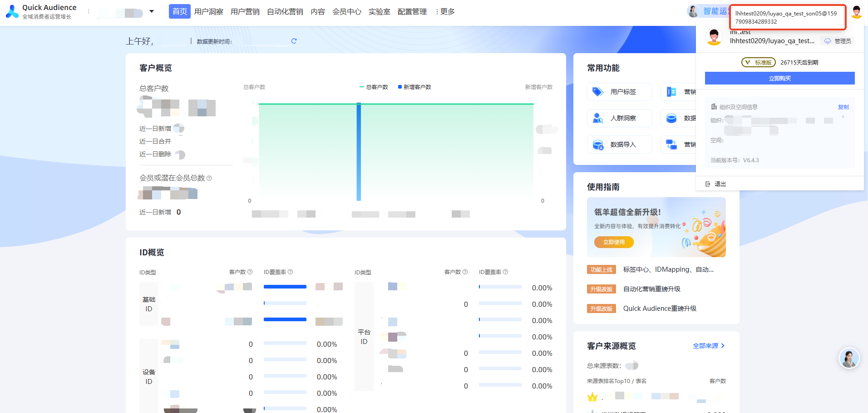Open the 自动化营销重磅升级 announcement

coord(652,289)
